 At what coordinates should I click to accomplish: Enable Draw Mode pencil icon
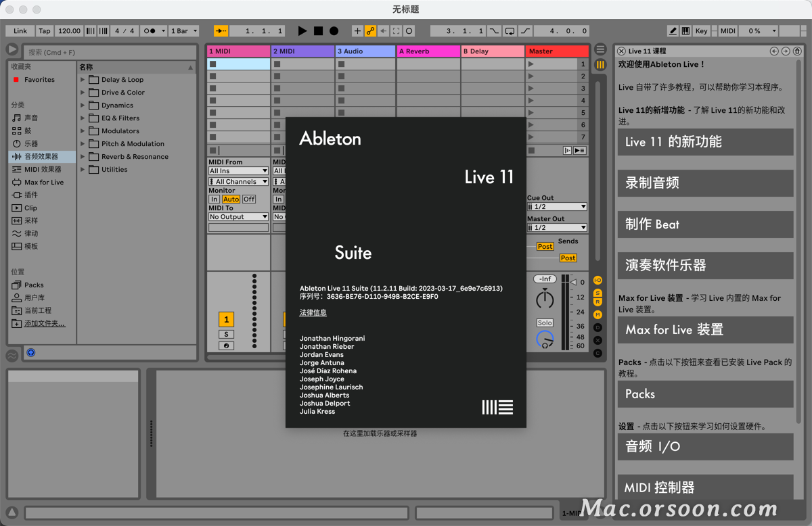pos(673,31)
